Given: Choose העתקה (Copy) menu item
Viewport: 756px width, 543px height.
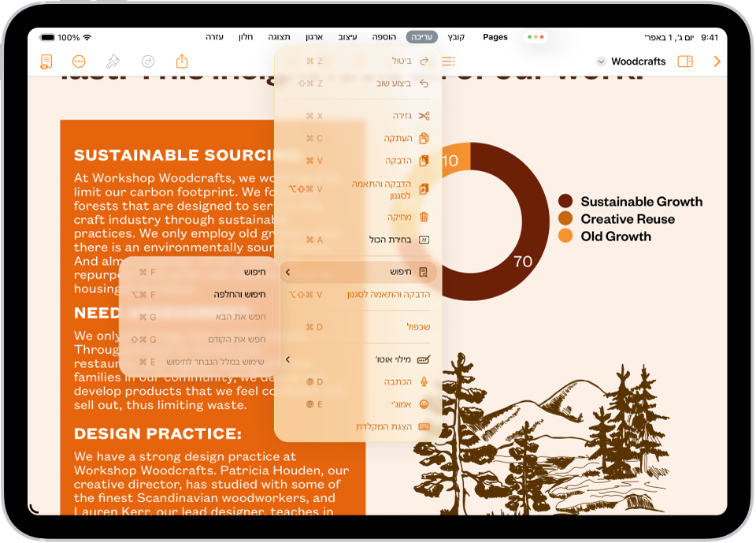Looking at the screenshot, I should click(358, 139).
